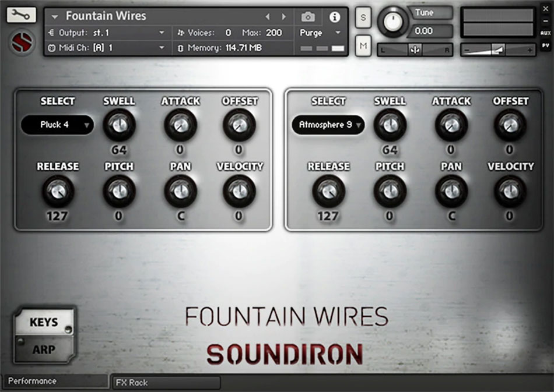The image size is (554, 392).
Task: Open instrument name dropdown arrow
Action: 54,16
